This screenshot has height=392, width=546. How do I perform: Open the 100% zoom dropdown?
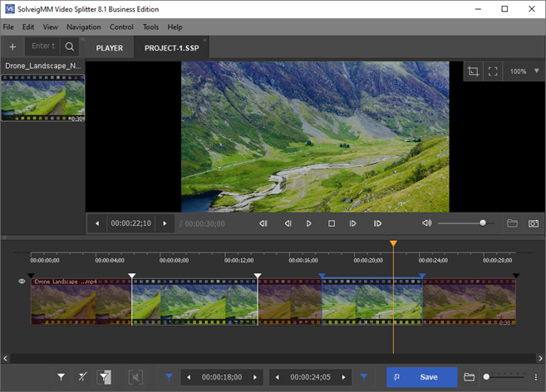tap(524, 71)
